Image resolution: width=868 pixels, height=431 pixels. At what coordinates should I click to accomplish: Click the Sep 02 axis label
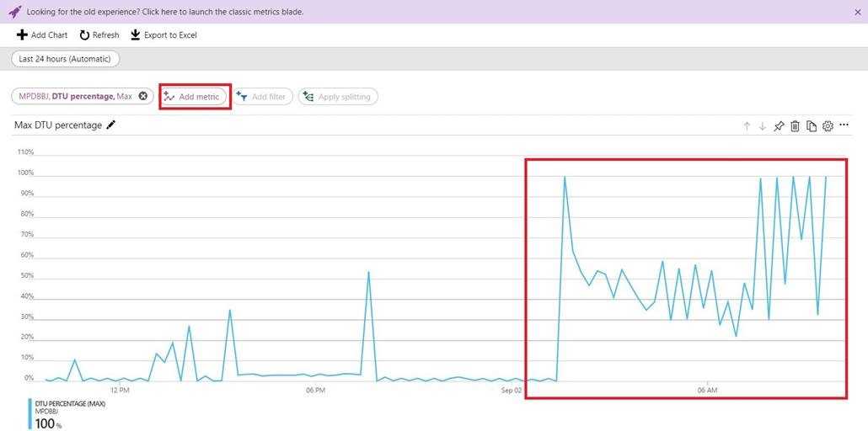click(511, 391)
